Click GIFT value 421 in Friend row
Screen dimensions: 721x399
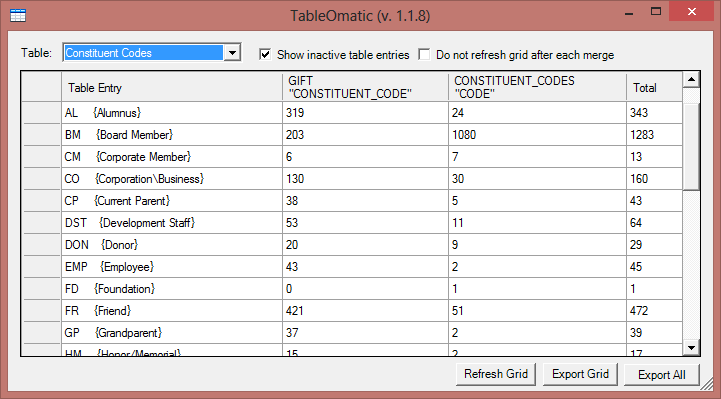tap(365, 311)
